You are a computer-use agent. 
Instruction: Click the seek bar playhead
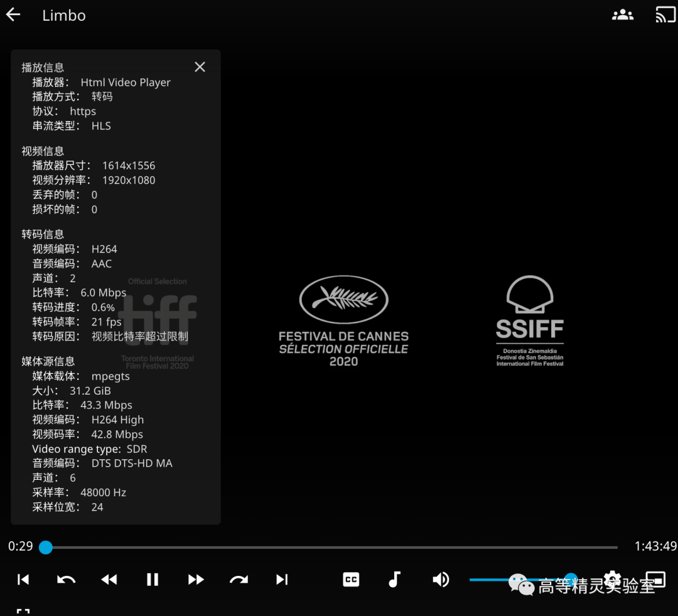tap(45, 548)
